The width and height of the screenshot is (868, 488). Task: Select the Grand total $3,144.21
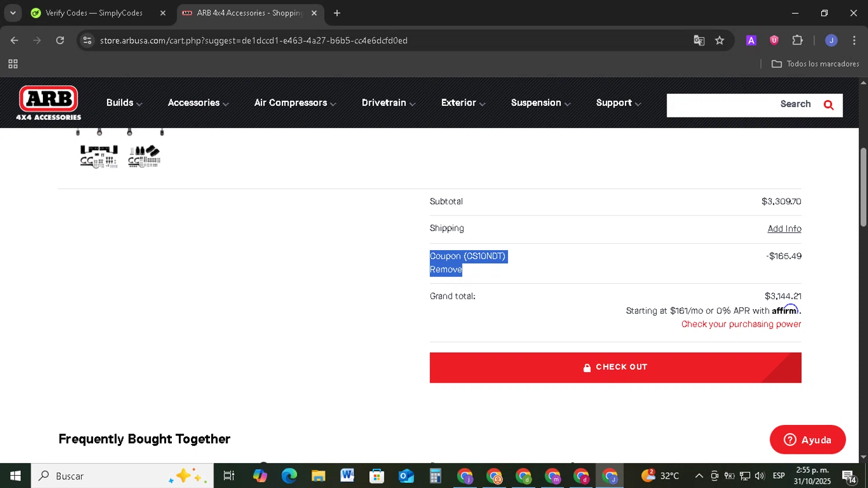[x=782, y=296]
